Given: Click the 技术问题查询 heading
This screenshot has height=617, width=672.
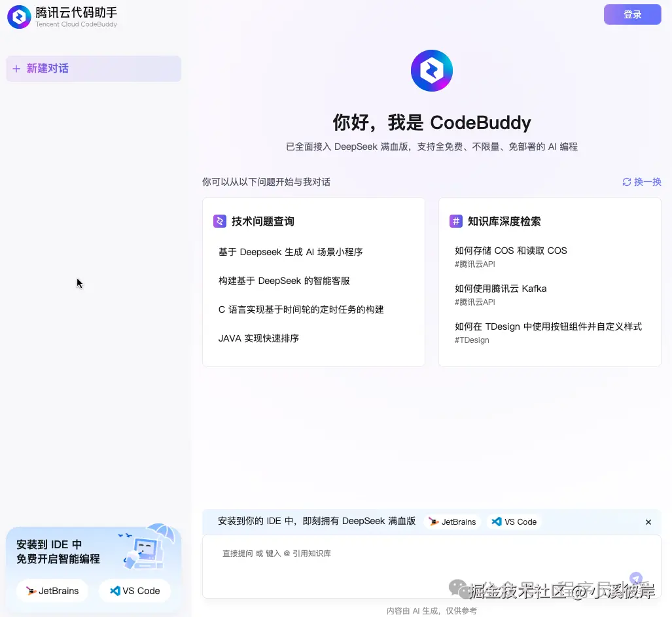Looking at the screenshot, I should pos(262,222).
